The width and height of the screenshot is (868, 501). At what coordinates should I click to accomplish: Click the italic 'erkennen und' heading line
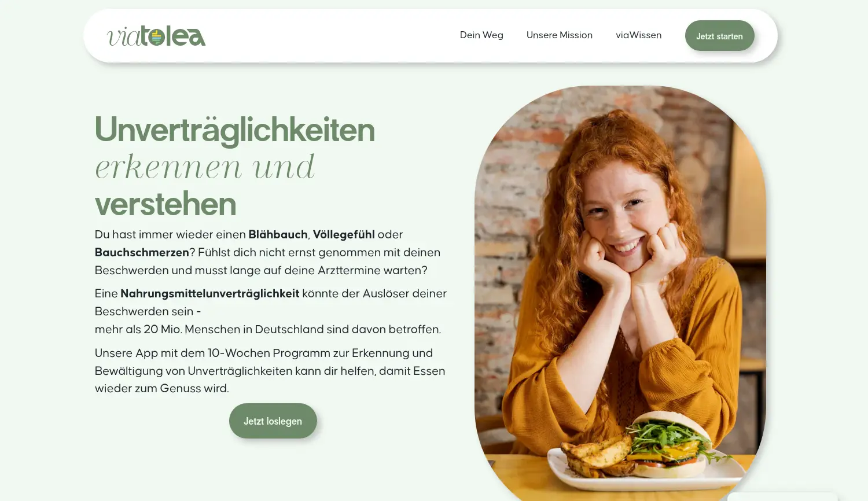(205, 167)
